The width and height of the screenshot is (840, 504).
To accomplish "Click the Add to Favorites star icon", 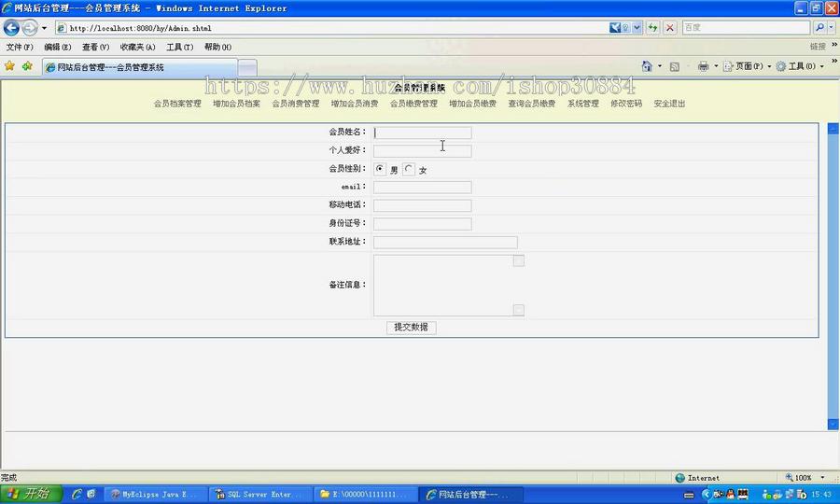I will pyautogui.click(x=27, y=66).
